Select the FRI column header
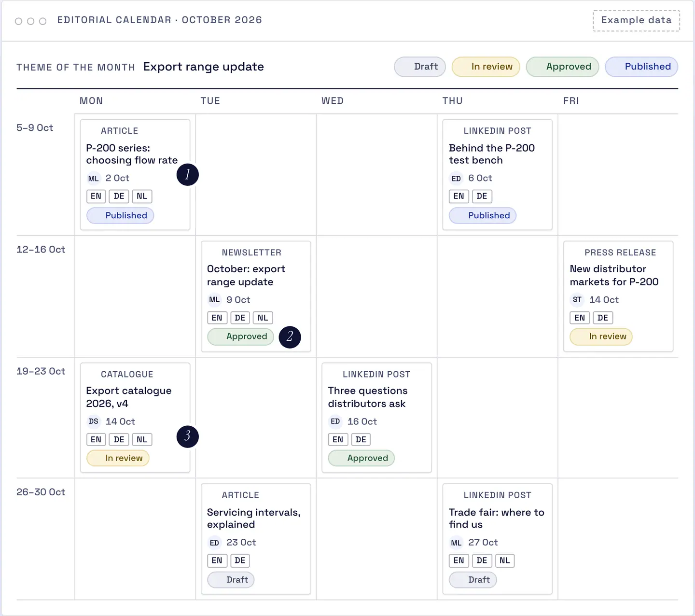Viewport: 695px width, 616px height. [x=571, y=101]
